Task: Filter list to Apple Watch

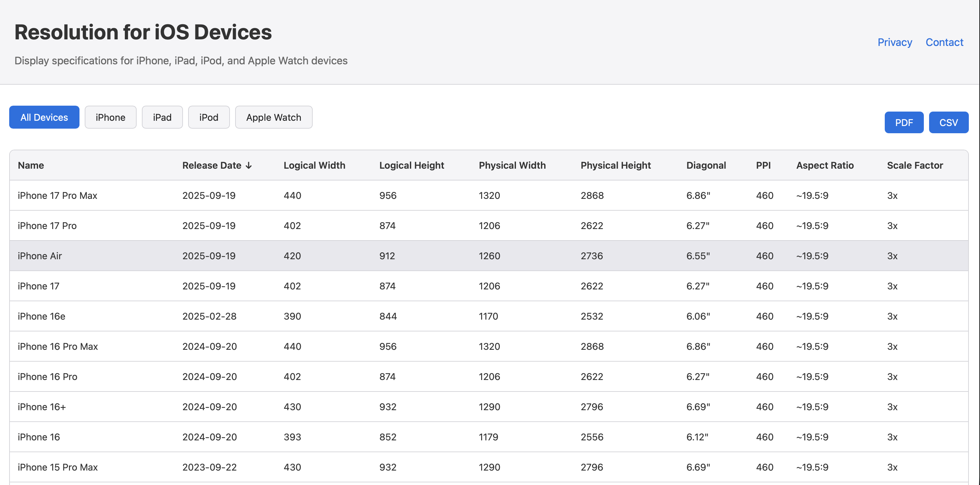Action: 274,117
